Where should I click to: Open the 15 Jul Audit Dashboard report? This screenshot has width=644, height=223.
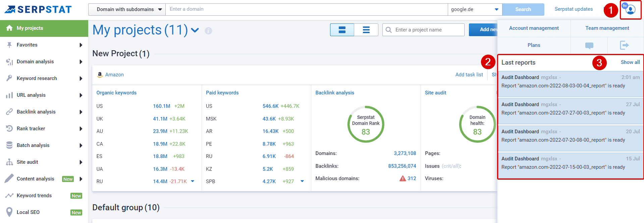point(571,165)
